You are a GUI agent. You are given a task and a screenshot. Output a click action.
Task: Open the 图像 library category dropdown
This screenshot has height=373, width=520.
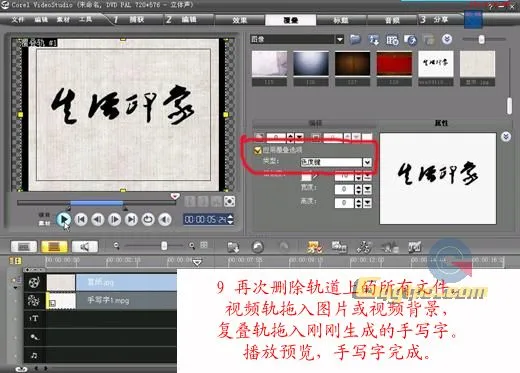[x=340, y=40]
